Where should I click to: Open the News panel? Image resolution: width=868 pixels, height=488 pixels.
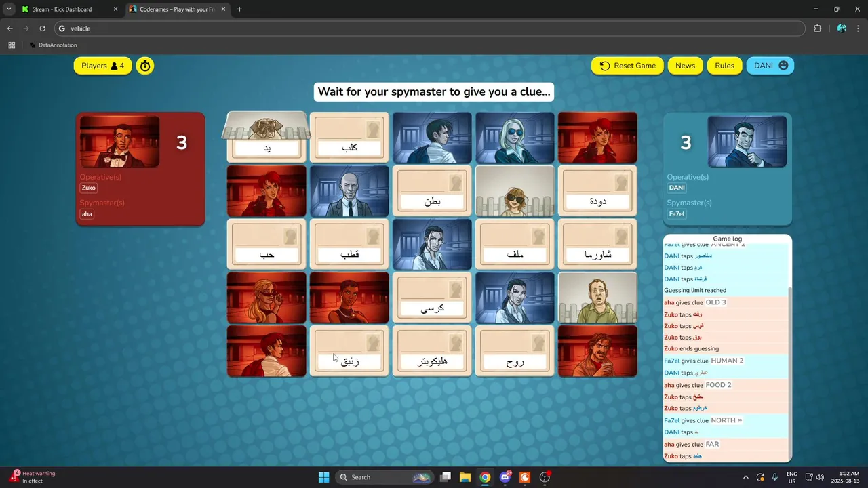tap(685, 66)
